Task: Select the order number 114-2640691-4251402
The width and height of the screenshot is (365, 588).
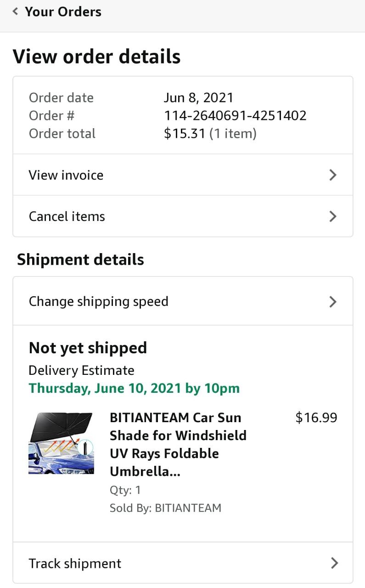Action: click(x=235, y=116)
